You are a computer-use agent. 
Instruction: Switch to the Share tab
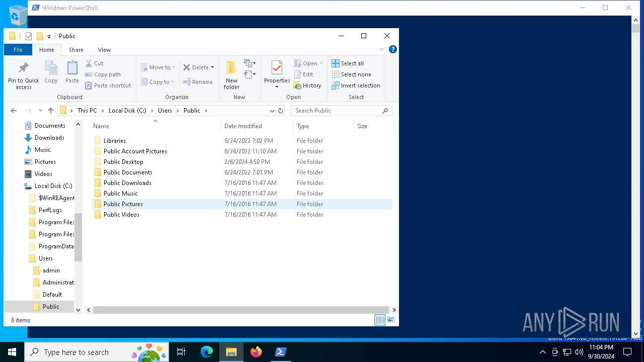pyautogui.click(x=76, y=50)
